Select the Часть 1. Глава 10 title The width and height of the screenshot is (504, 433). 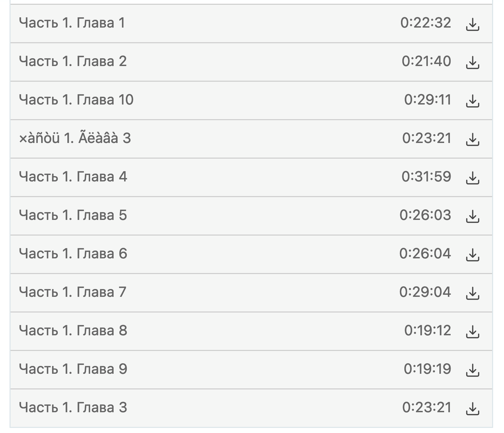(x=76, y=100)
